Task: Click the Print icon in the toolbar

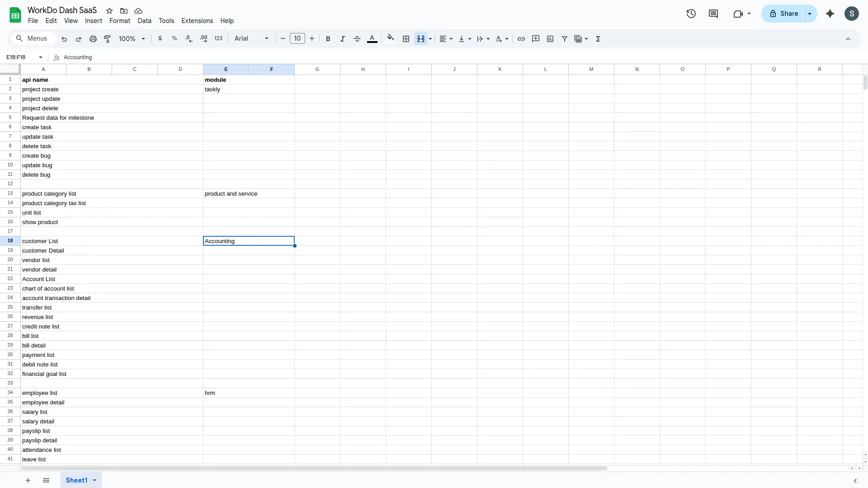Action: (93, 38)
